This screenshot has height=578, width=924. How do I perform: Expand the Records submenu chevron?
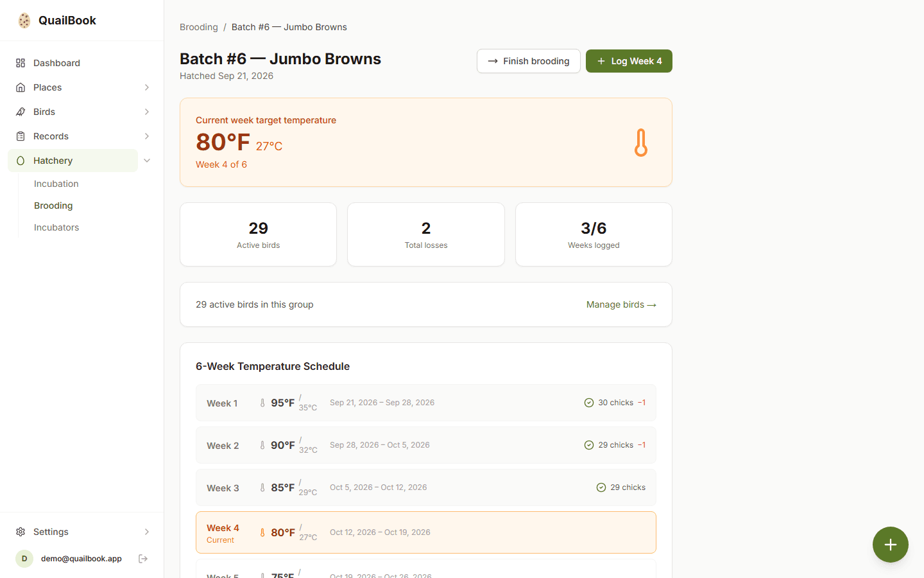coord(147,136)
